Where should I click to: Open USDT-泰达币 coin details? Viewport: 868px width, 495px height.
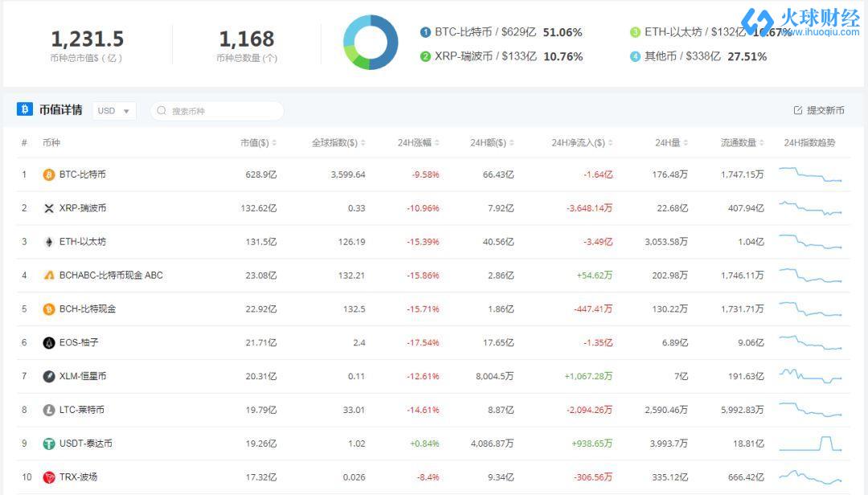pyautogui.click(x=86, y=444)
